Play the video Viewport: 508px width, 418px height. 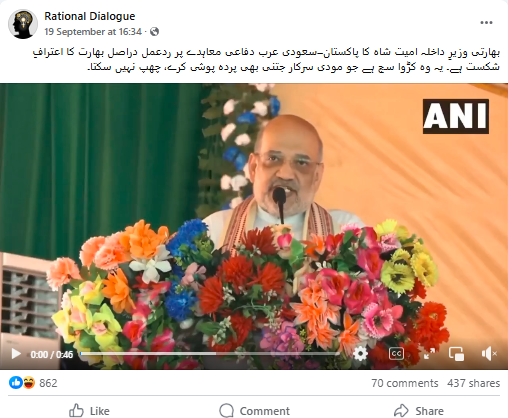(x=16, y=354)
